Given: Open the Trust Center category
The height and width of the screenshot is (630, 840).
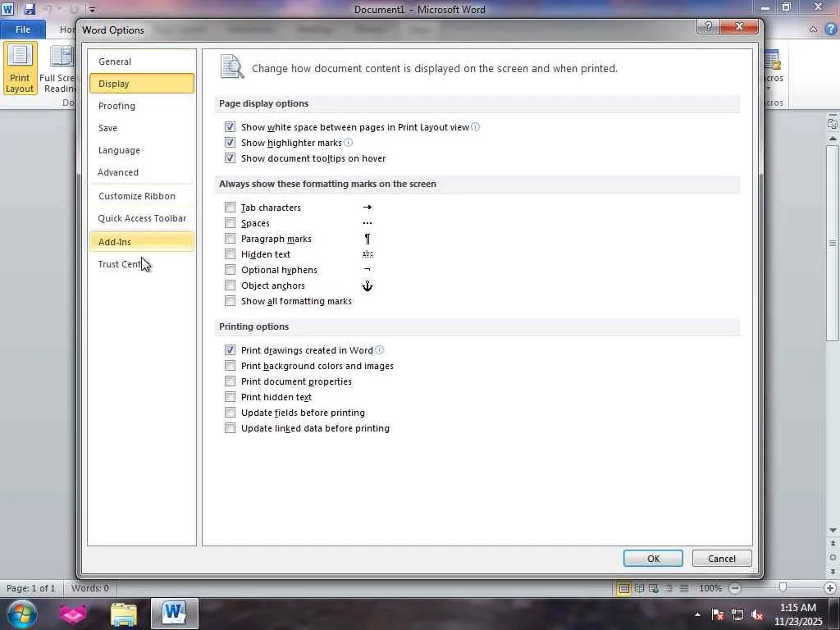Looking at the screenshot, I should tap(141, 264).
